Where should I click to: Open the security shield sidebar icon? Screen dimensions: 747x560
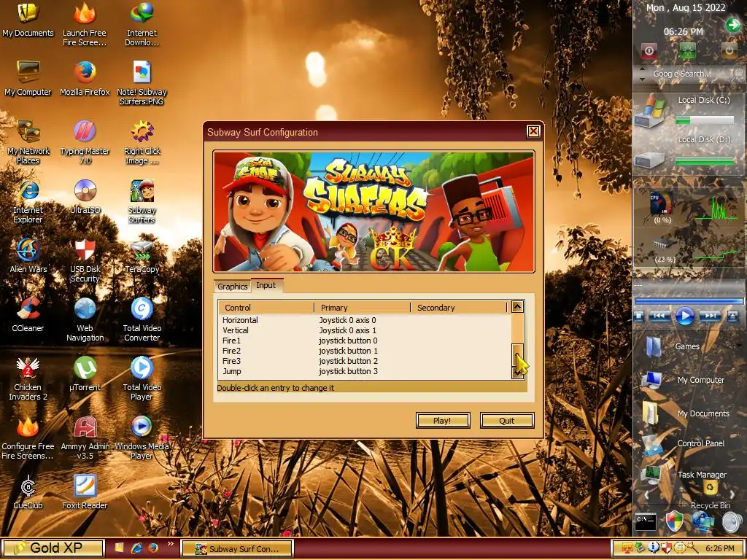[x=675, y=521]
